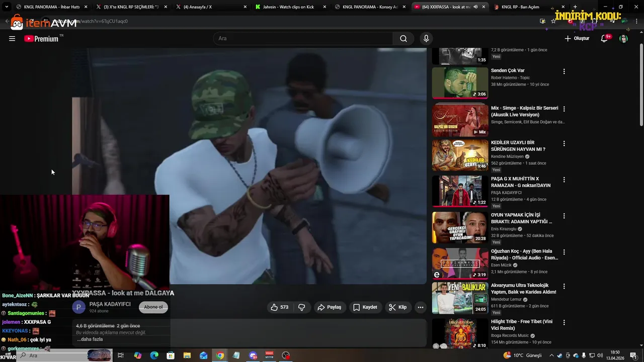
Task: Mute audio icon on XXXPASSA tab
Action: [x=475, y=7]
